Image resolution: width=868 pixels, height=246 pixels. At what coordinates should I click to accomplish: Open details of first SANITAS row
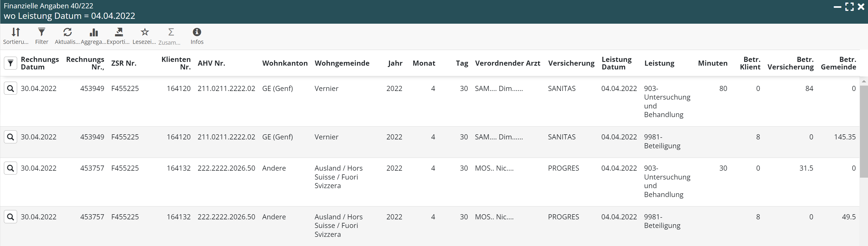[x=11, y=89]
